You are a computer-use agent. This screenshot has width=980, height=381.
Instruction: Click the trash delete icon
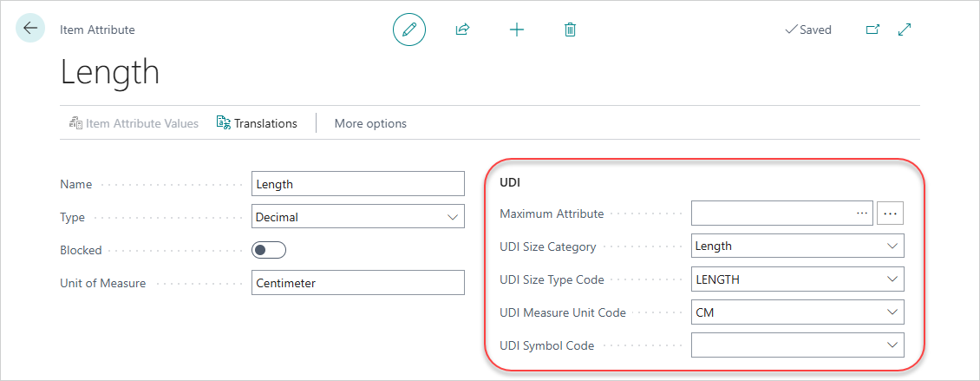[570, 30]
